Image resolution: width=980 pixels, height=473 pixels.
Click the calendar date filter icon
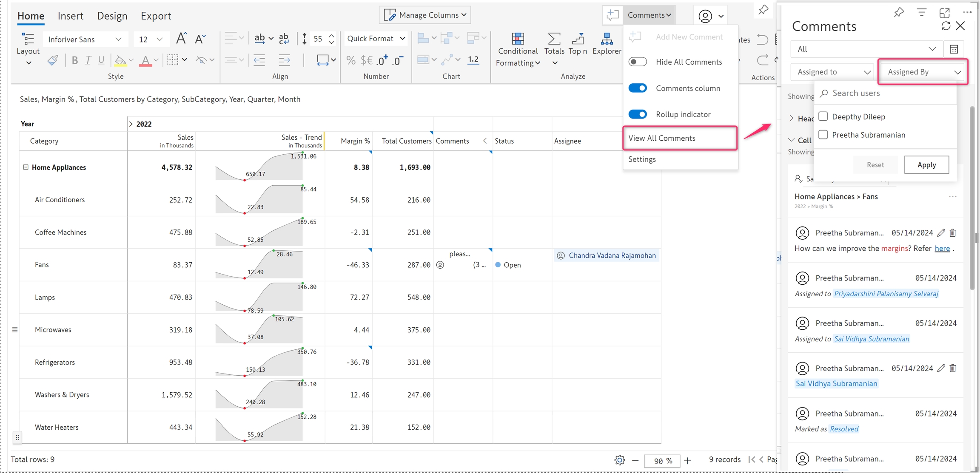pos(954,49)
